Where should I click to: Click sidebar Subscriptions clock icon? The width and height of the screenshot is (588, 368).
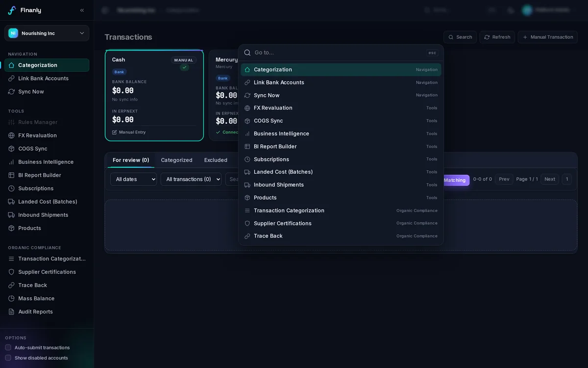11,188
